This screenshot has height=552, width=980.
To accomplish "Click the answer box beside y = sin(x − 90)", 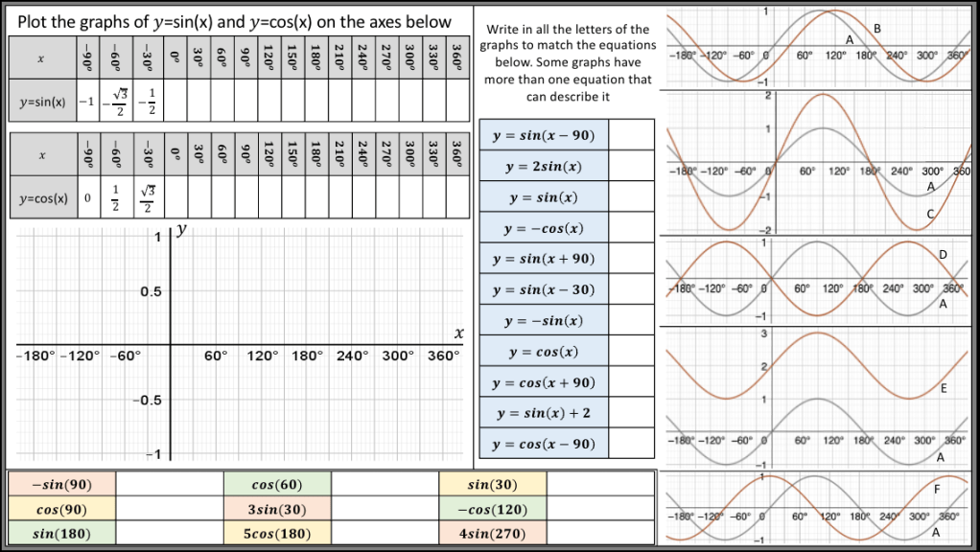I will pos(632,135).
